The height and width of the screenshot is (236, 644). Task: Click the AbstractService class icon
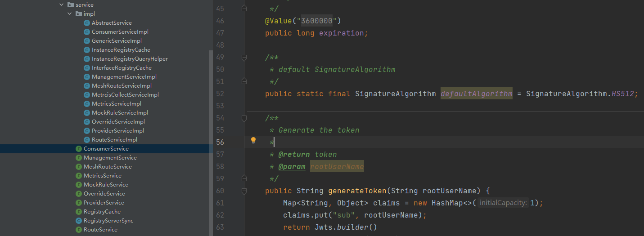pos(87,23)
